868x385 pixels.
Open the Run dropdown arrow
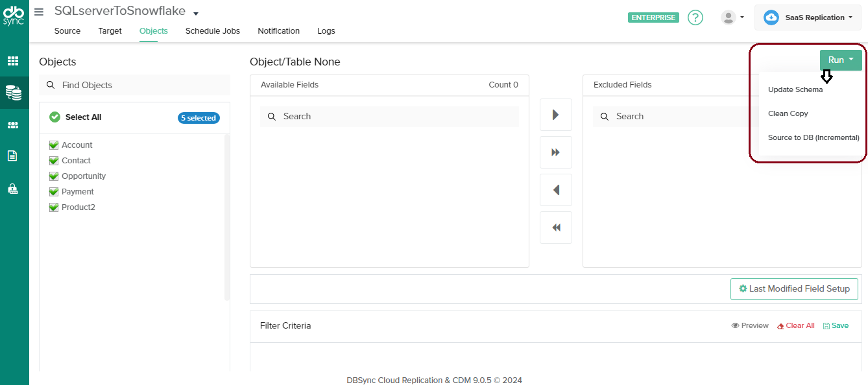tap(851, 59)
